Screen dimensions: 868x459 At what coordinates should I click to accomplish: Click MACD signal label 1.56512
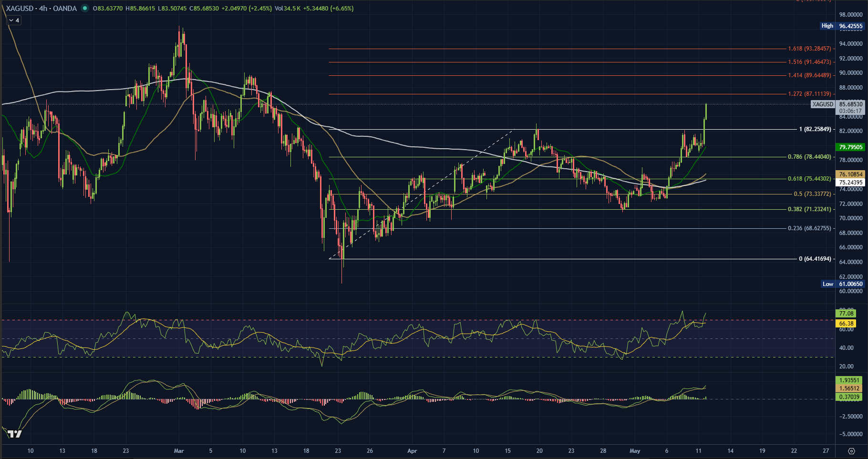[x=849, y=388]
